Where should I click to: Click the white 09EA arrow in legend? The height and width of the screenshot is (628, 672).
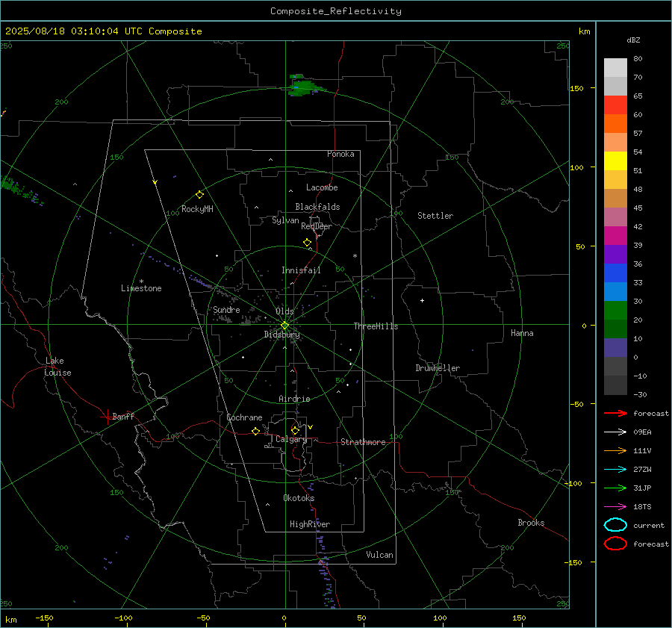pos(615,432)
